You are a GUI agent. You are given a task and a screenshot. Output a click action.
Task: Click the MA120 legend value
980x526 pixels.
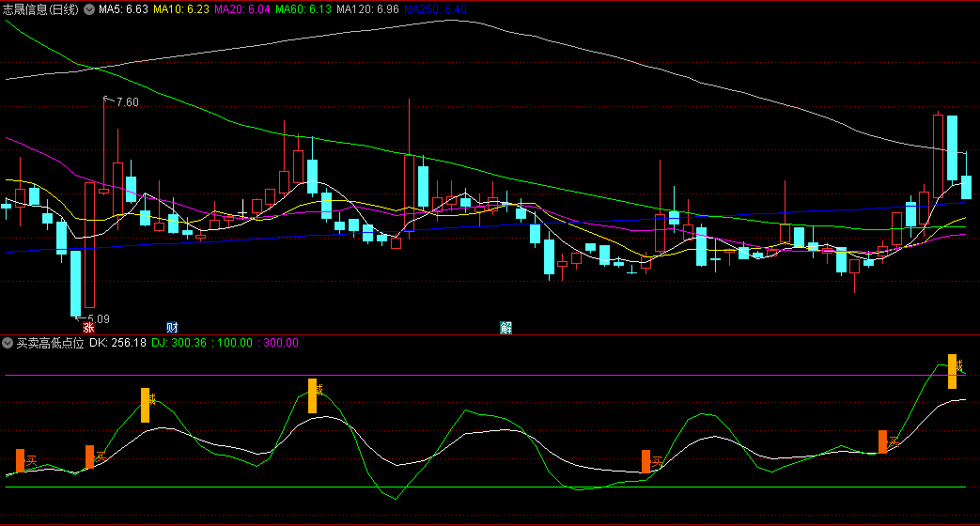tap(368, 9)
